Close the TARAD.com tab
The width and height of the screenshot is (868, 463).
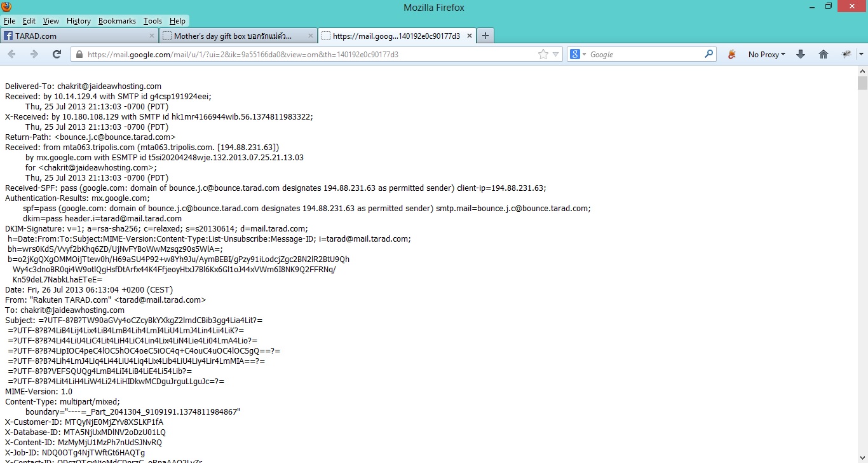[152, 36]
